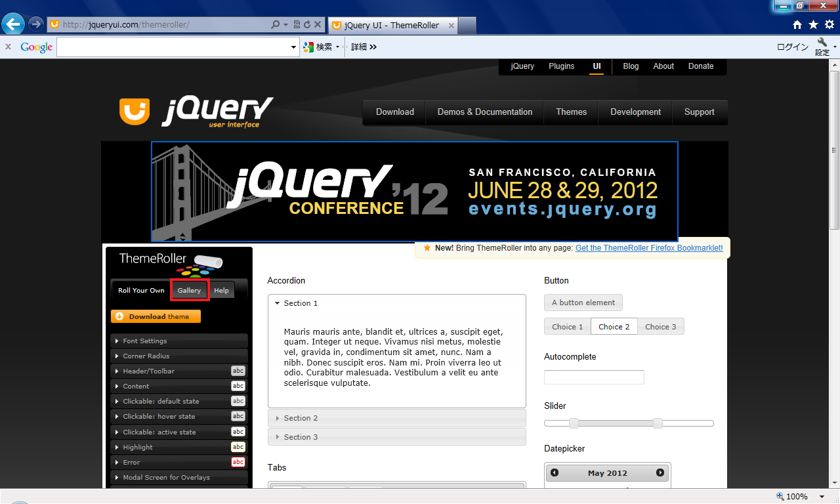The image size is (840, 504).
Task: Expand accordion Section 2
Action: (x=301, y=418)
